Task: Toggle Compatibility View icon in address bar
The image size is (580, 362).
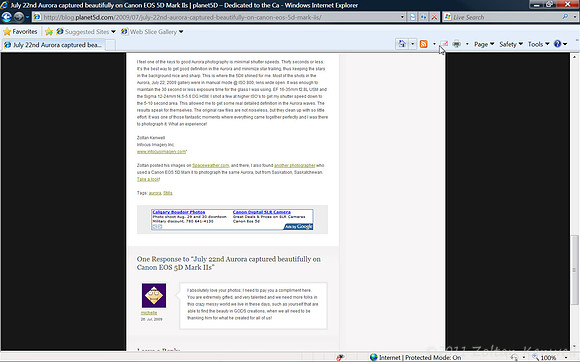Action: point(412,17)
